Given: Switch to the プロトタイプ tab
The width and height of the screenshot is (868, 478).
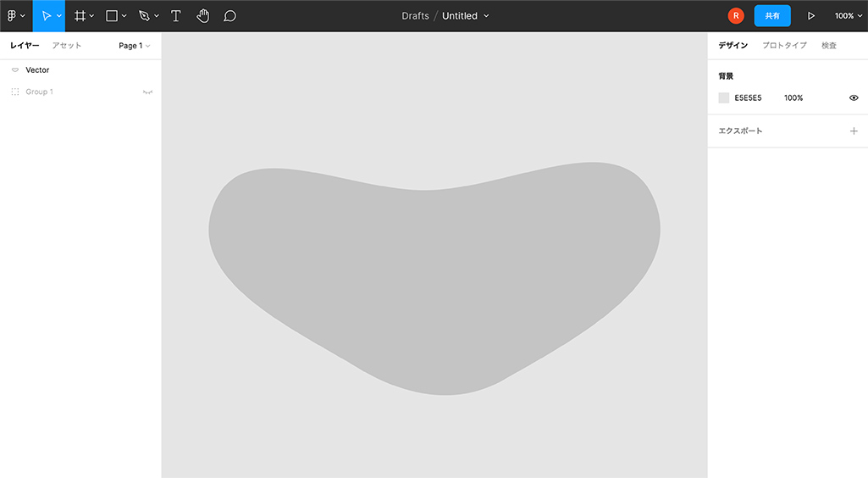Looking at the screenshot, I should point(784,46).
